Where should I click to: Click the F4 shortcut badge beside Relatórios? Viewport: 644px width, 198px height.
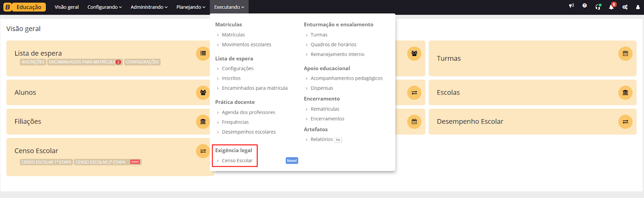338,140
